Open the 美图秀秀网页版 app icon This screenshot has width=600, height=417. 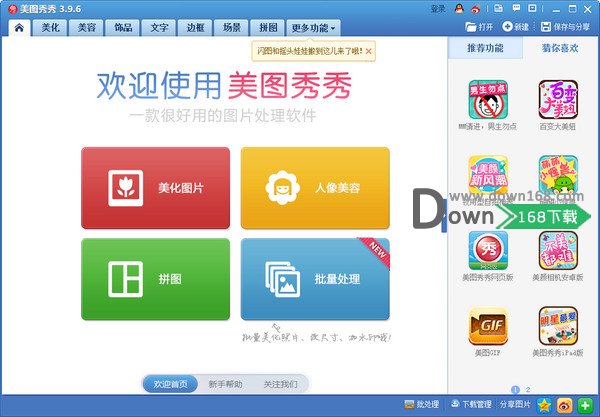(488, 251)
